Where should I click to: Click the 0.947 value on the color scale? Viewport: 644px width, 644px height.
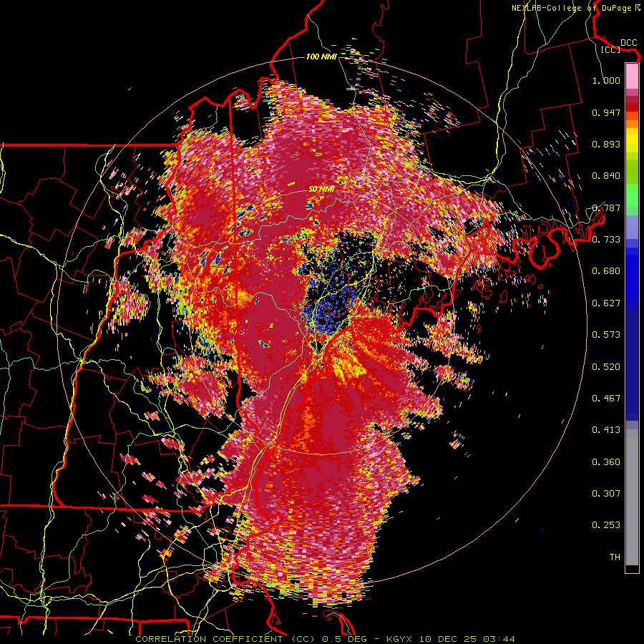point(606,112)
